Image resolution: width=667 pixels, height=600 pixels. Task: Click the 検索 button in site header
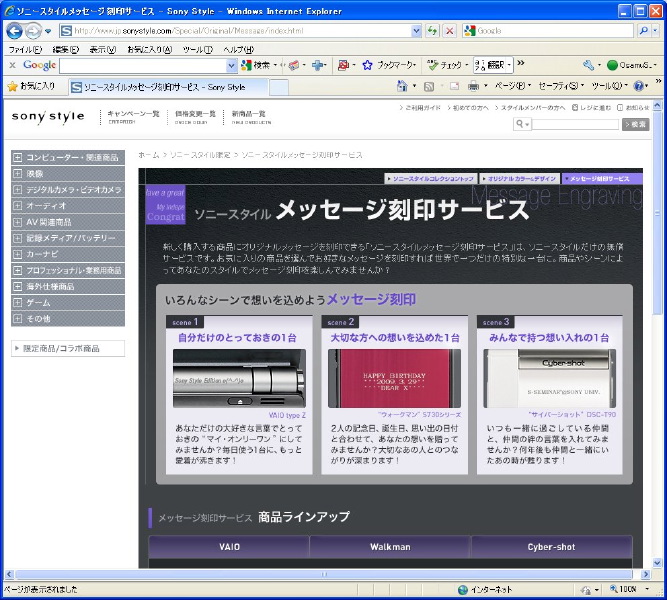pos(636,124)
